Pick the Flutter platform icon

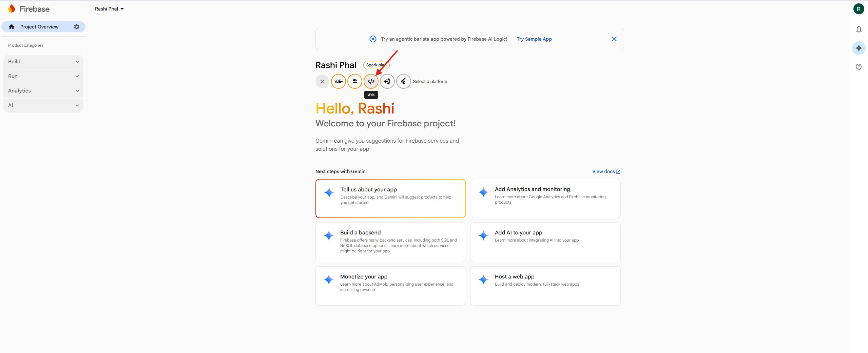[x=403, y=81]
